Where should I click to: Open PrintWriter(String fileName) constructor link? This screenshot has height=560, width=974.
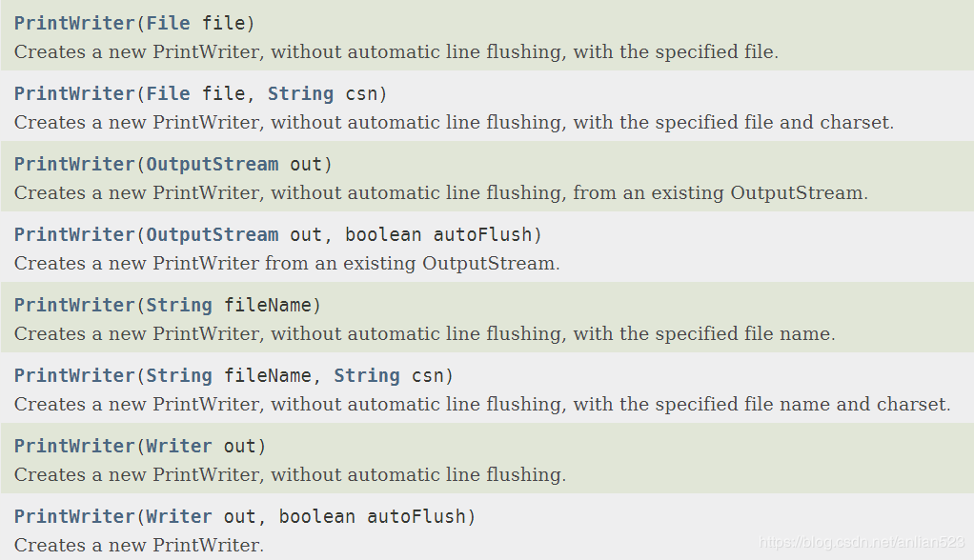(74, 306)
